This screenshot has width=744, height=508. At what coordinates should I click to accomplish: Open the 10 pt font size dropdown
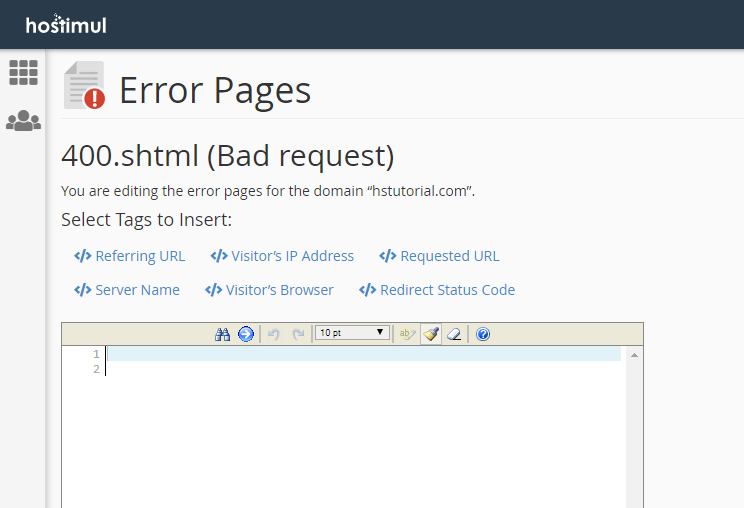pyautogui.click(x=352, y=333)
